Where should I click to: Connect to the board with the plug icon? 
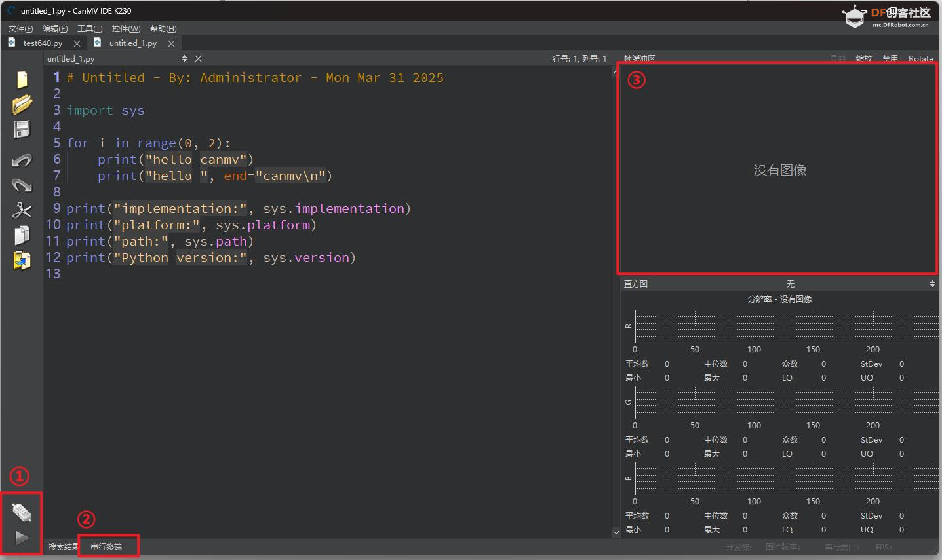22,513
